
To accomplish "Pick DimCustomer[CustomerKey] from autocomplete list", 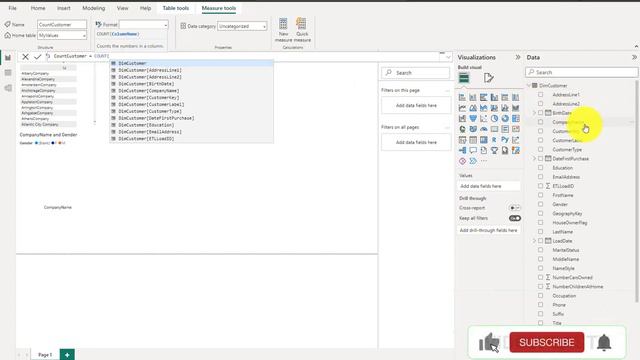I will [192, 98].
